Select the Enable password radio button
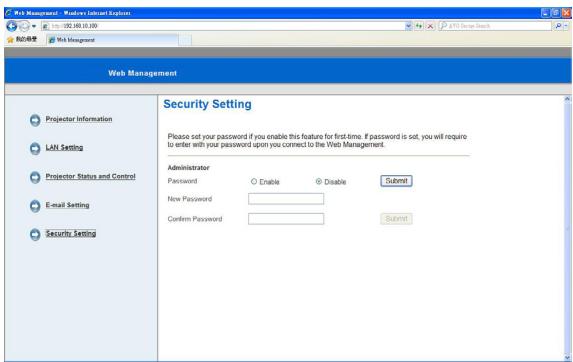Image resolution: width=573 pixels, height=362 pixels. click(x=254, y=181)
